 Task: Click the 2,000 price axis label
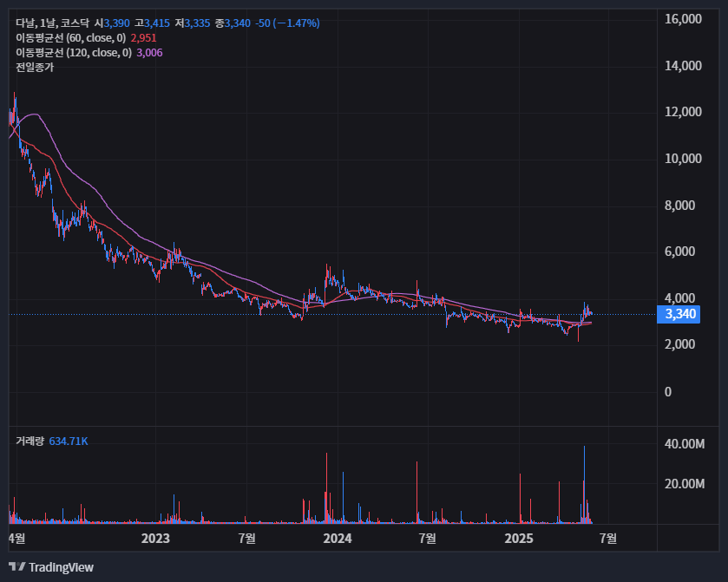pos(679,344)
